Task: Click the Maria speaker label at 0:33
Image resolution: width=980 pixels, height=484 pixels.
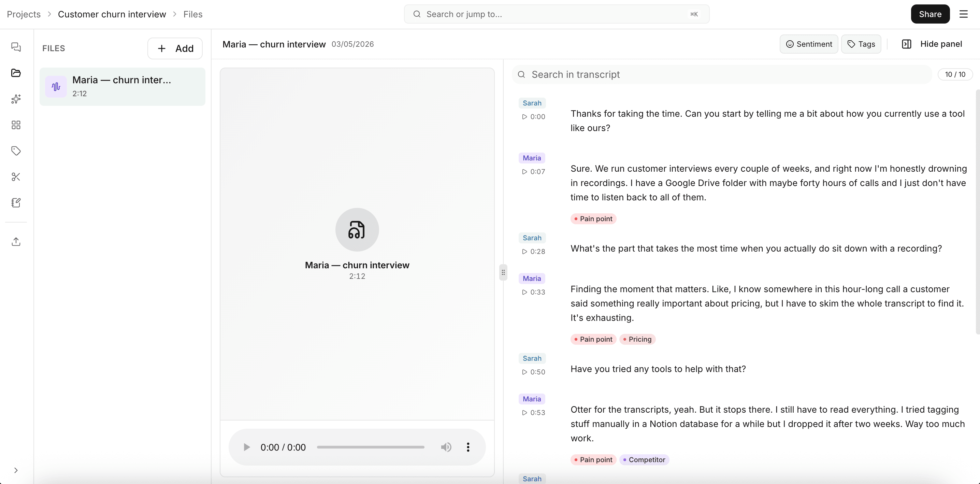Action: tap(532, 279)
